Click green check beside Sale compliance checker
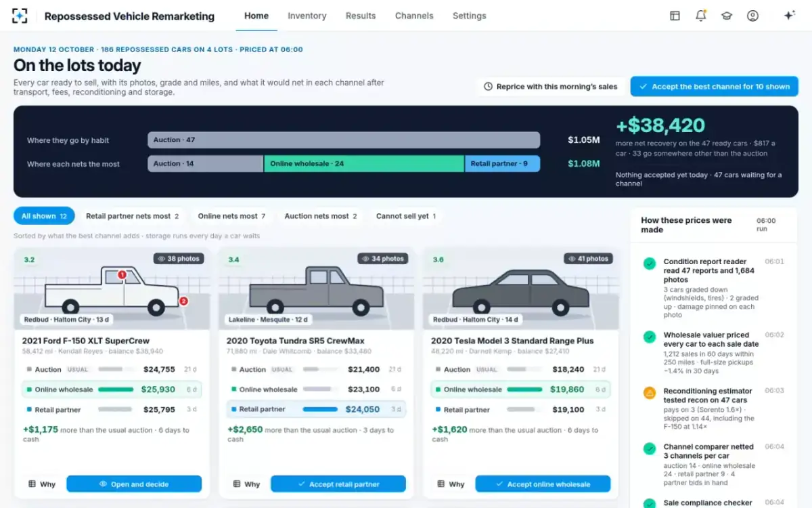Image resolution: width=812 pixels, height=508 pixels. click(x=650, y=504)
